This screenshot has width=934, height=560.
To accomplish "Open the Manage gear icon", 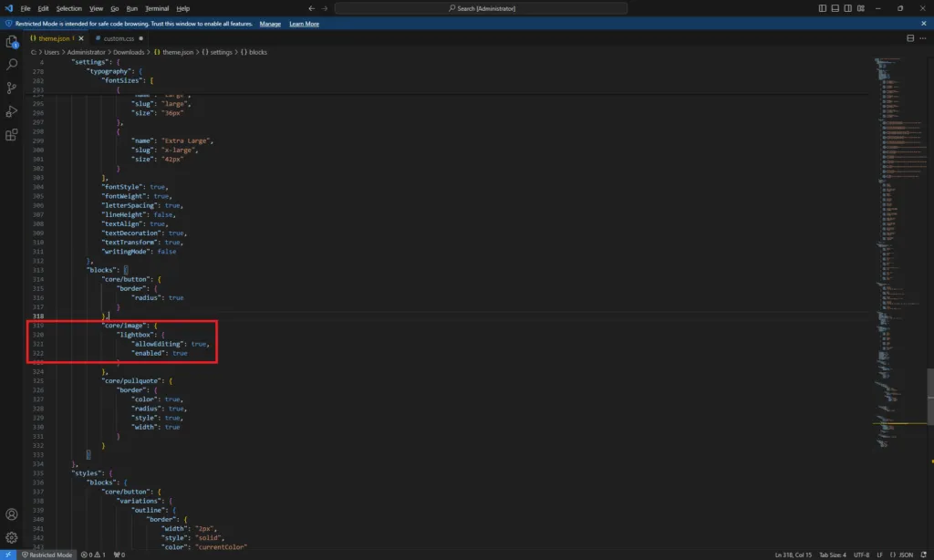I will 12,537.
